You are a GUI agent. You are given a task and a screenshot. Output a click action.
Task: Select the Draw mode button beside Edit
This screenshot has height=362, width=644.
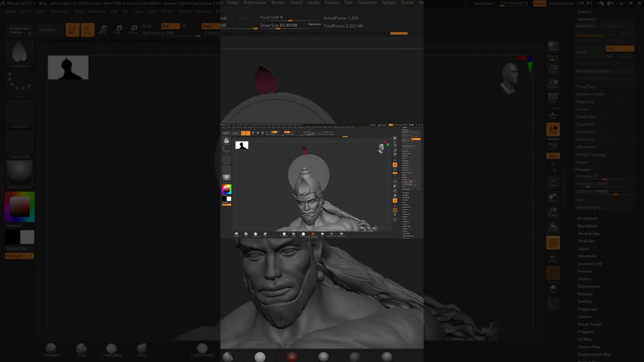point(88,30)
